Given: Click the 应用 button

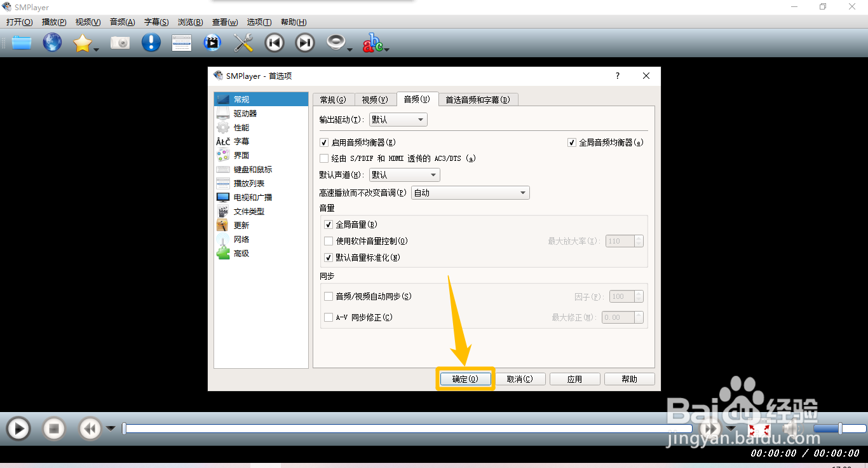Looking at the screenshot, I should pos(575,379).
